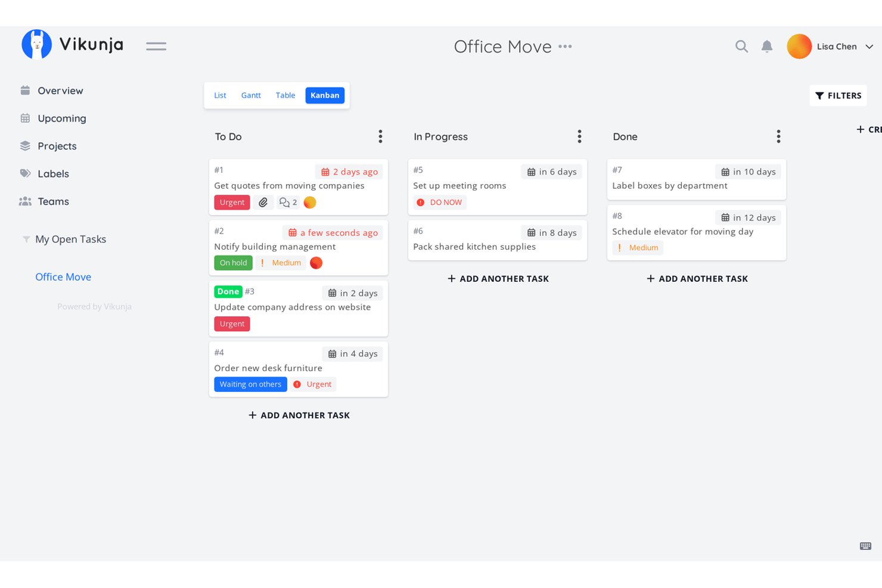882x588 pixels.
Task: Click Lisa Chen's avatar picture
Action: pos(799,46)
